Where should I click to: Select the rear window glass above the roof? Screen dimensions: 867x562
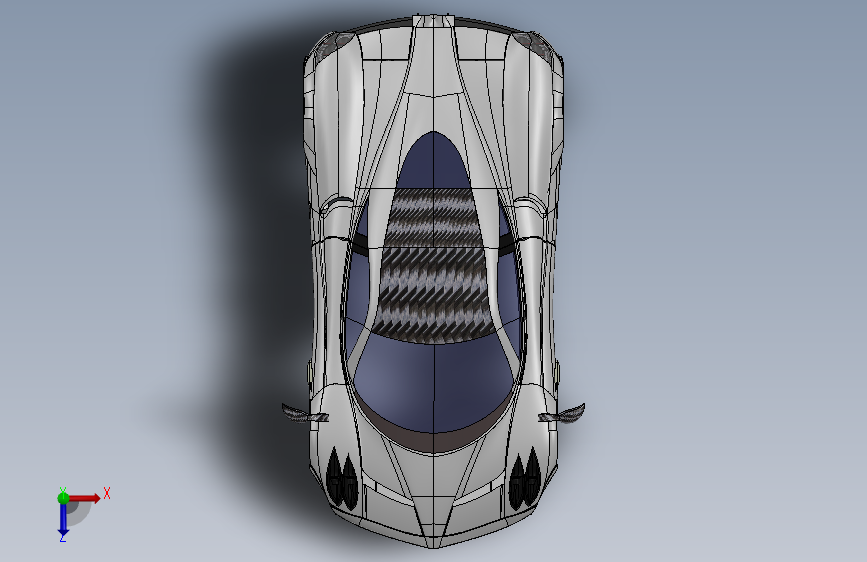(434, 160)
